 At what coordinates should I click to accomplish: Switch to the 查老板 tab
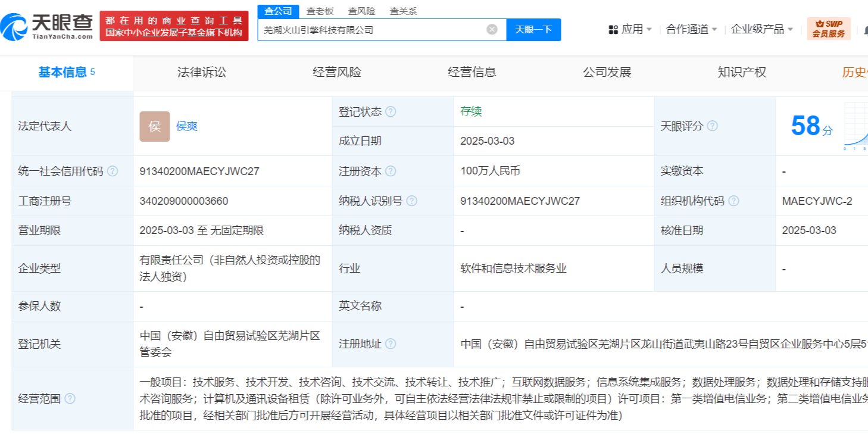320,10
